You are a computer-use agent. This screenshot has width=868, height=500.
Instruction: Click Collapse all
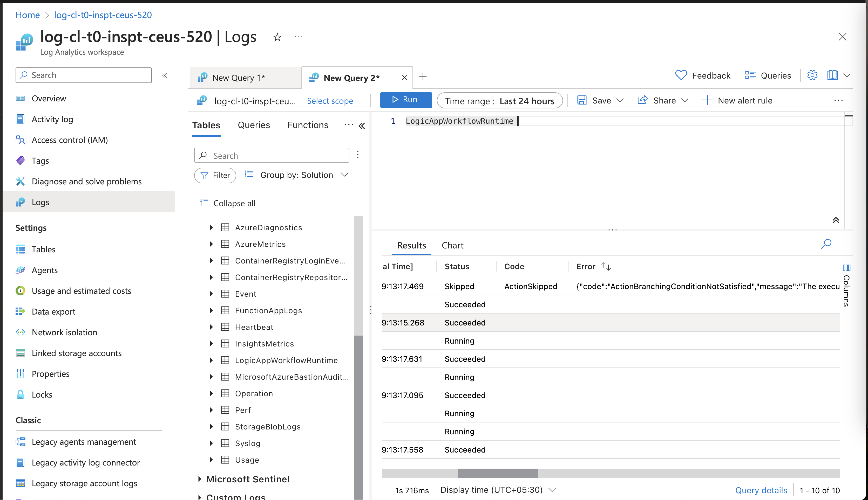tap(227, 203)
